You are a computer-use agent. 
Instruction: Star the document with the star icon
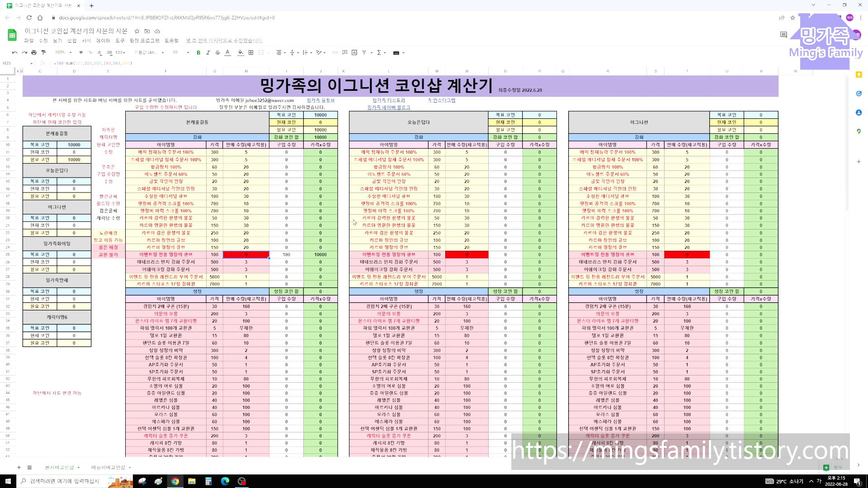pyautogui.click(x=137, y=31)
